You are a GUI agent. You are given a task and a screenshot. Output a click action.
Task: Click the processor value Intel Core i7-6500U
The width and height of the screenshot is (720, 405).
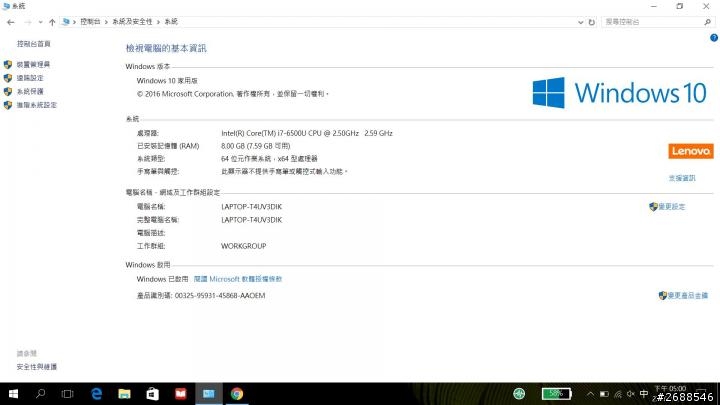pos(307,133)
